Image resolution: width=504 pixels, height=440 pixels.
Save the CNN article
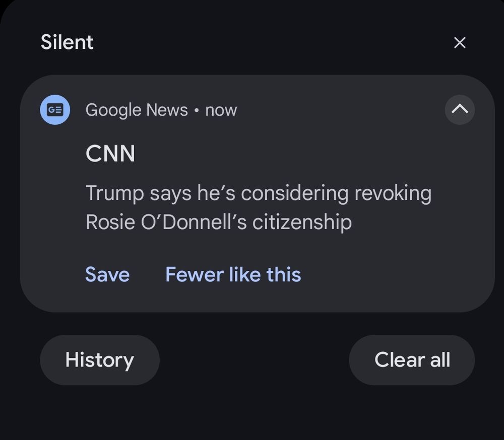(107, 275)
